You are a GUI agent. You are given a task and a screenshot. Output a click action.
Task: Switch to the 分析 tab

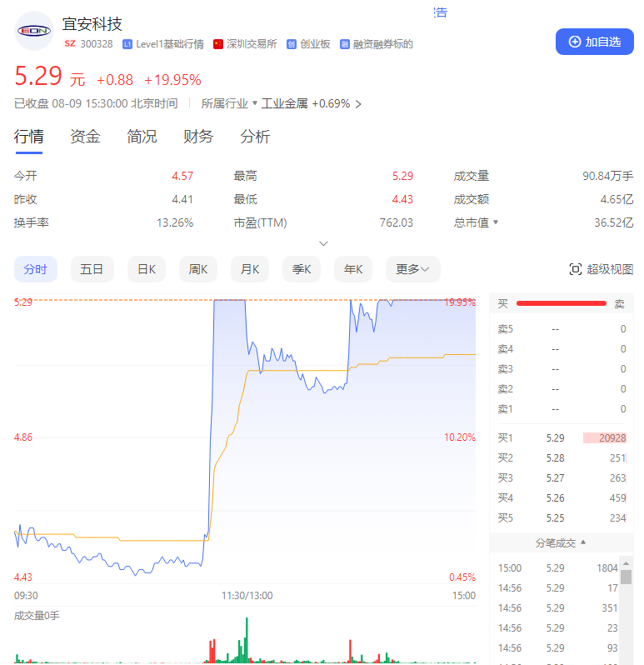tap(255, 137)
